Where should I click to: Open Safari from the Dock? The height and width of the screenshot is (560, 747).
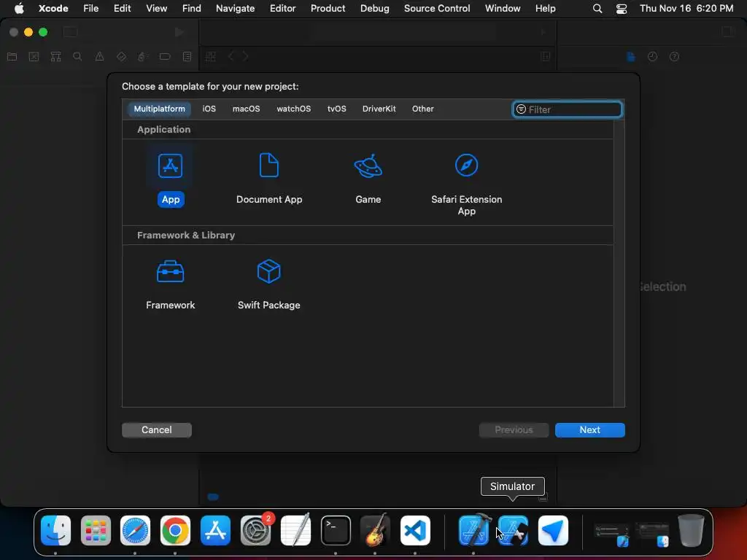(135, 530)
